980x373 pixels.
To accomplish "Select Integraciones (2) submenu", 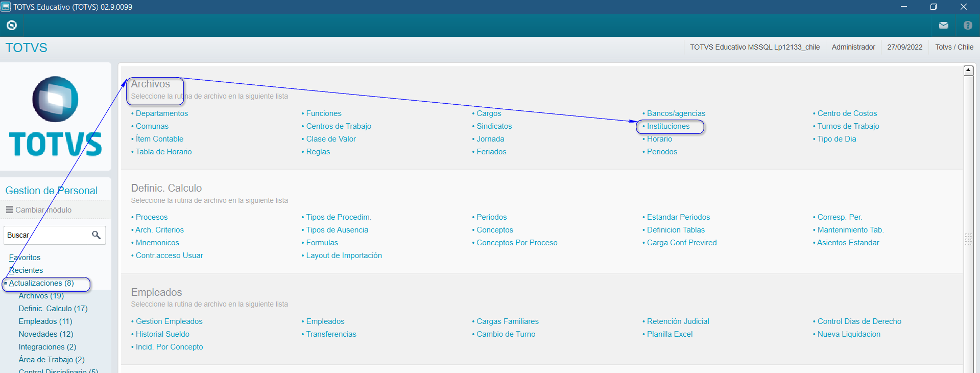I will [47, 347].
